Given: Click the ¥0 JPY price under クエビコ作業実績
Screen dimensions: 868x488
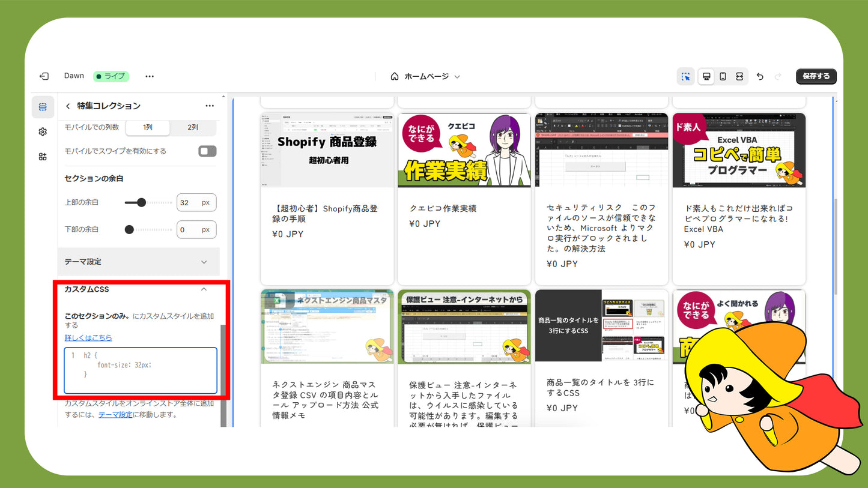Looking at the screenshot, I should [x=425, y=224].
